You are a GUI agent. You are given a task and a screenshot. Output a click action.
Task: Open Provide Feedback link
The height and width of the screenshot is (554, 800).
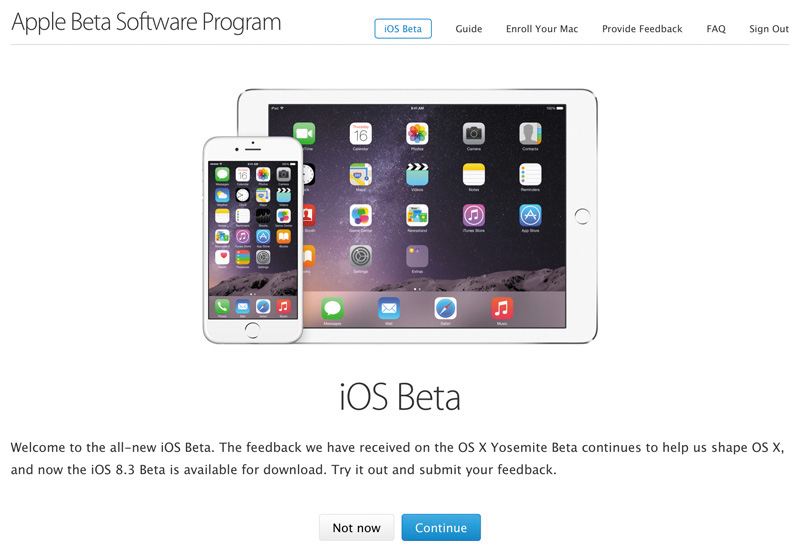pos(642,29)
